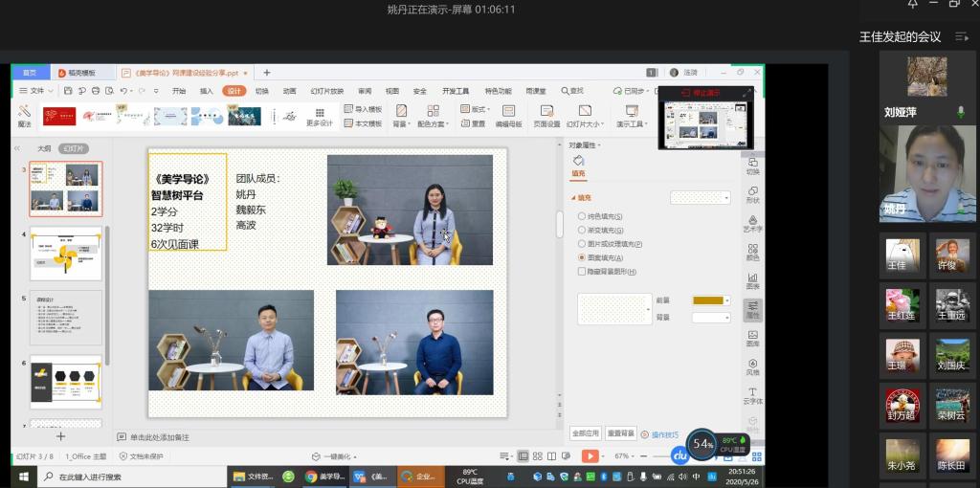Click the 全部应用 apply-all button
This screenshot has width=980, height=488.
[586, 433]
